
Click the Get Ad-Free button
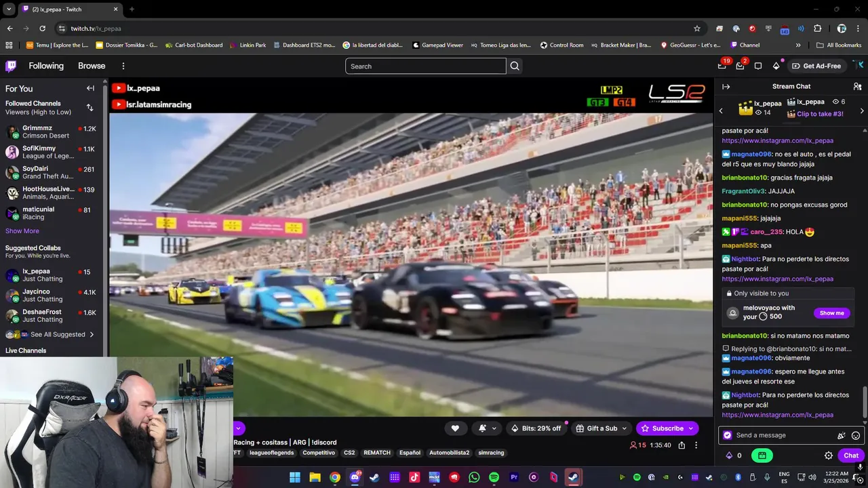coord(816,66)
